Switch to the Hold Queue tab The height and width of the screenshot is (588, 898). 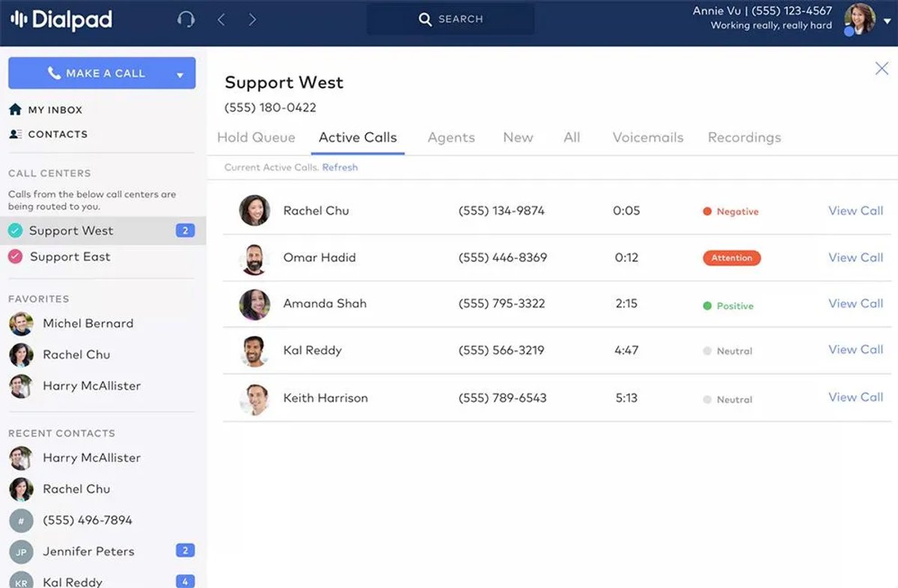[x=256, y=138]
